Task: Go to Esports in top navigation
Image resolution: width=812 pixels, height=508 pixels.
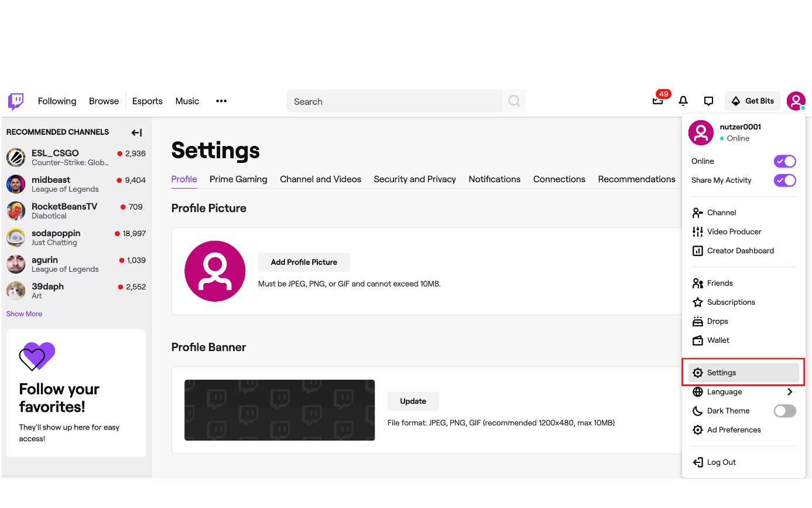Action: [x=148, y=101]
